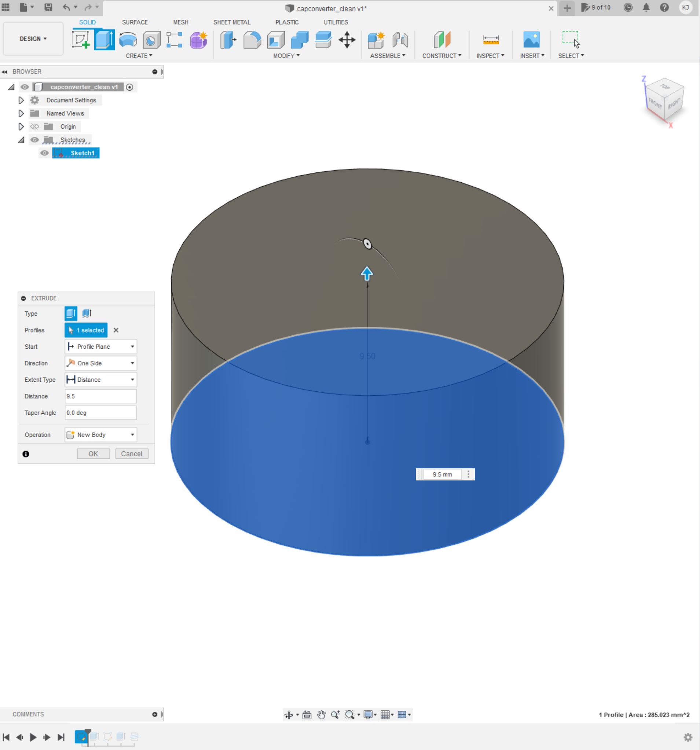This screenshot has height=750, width=700.
Task: Cancel the Extrude operation
Action: tap(132, 454)
